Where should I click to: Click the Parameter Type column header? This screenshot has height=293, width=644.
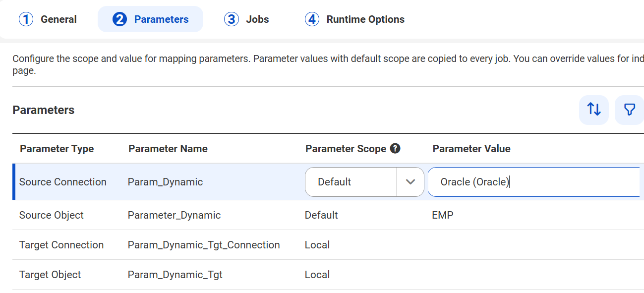(57, 149)
